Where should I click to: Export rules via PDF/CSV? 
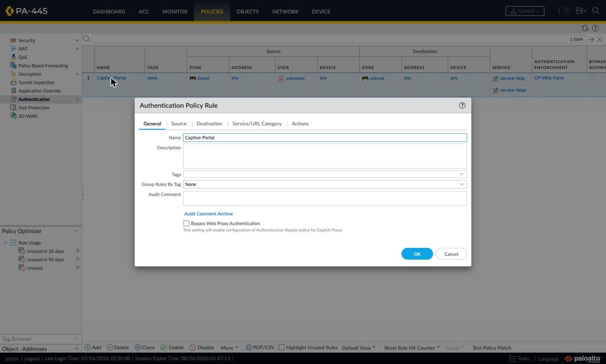coord(260,347)
